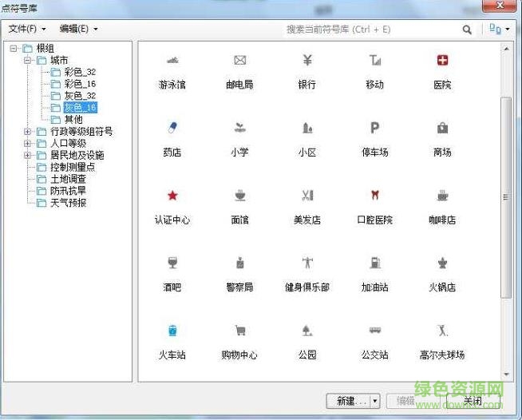Expand the 行政等级组符号 tree node
Image resolution: width=522 pixels, height=420 pixels.
pos(28,132)
